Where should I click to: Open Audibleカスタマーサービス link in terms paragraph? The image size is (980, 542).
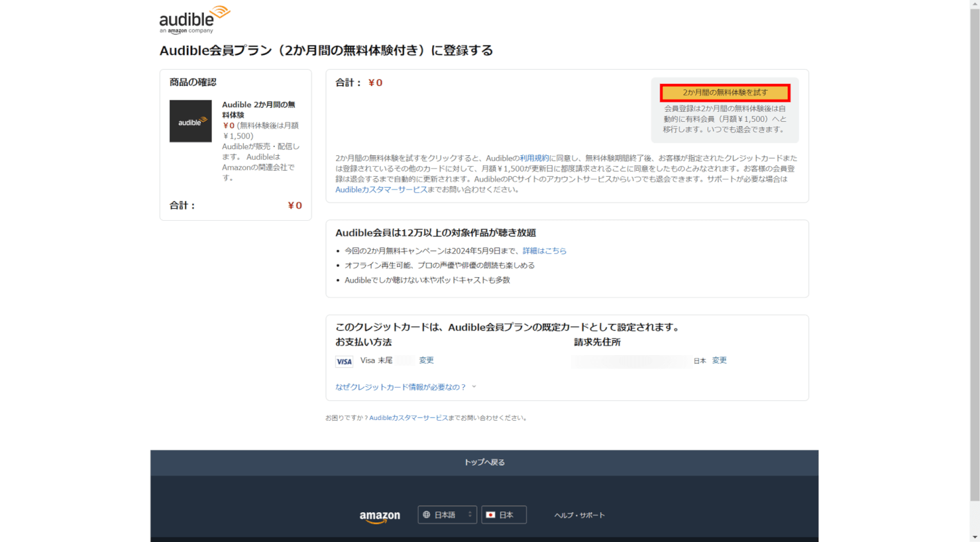click(x=381, y=190)
